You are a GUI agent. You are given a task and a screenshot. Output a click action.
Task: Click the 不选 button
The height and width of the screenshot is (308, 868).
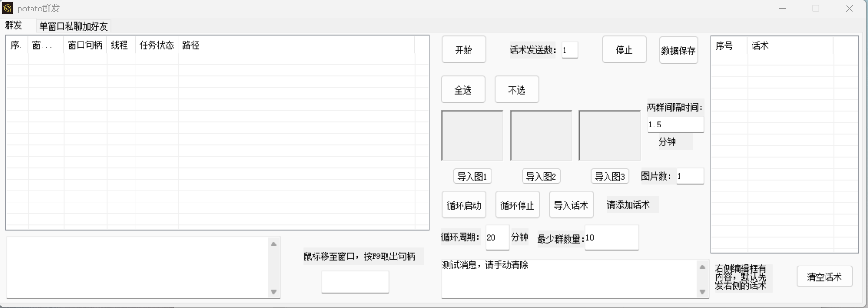517,90
